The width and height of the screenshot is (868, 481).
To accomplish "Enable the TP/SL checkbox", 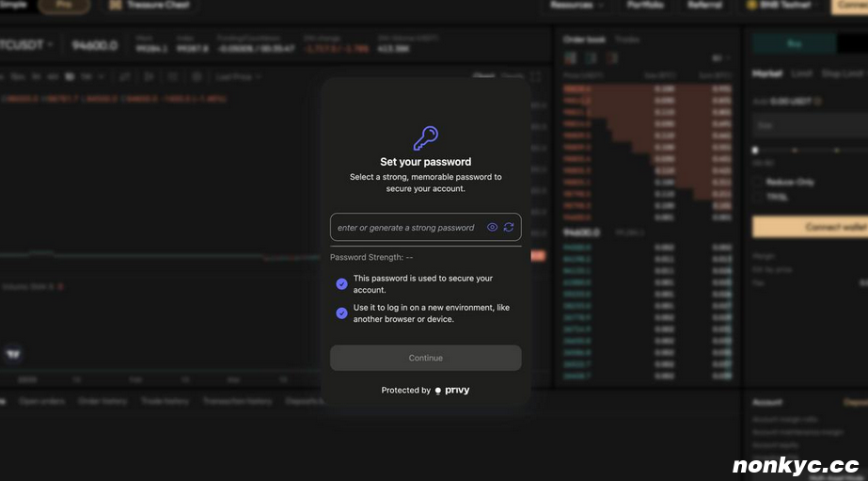I will pos(758,198).
